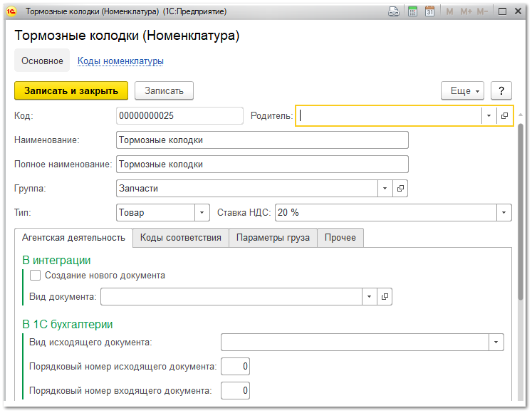The width and height of the screenshot is (532, 413).
Task: Open help with the question mark button
Action: 501,90
